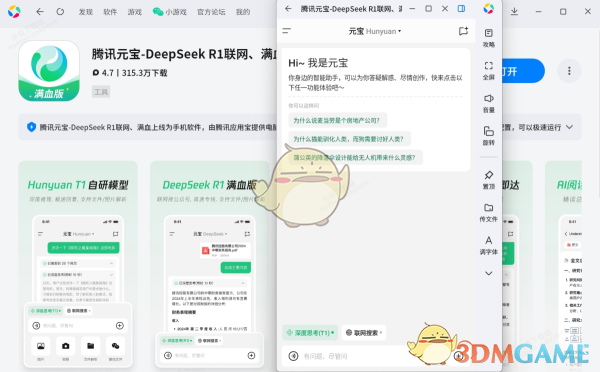Click the voice input icon
The width and height of the screenshot is (600, 372).
[x=293, y=356]
